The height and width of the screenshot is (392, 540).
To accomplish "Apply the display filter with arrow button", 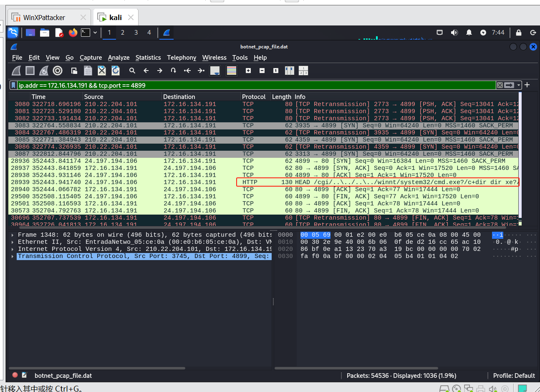I will [509, 85].
